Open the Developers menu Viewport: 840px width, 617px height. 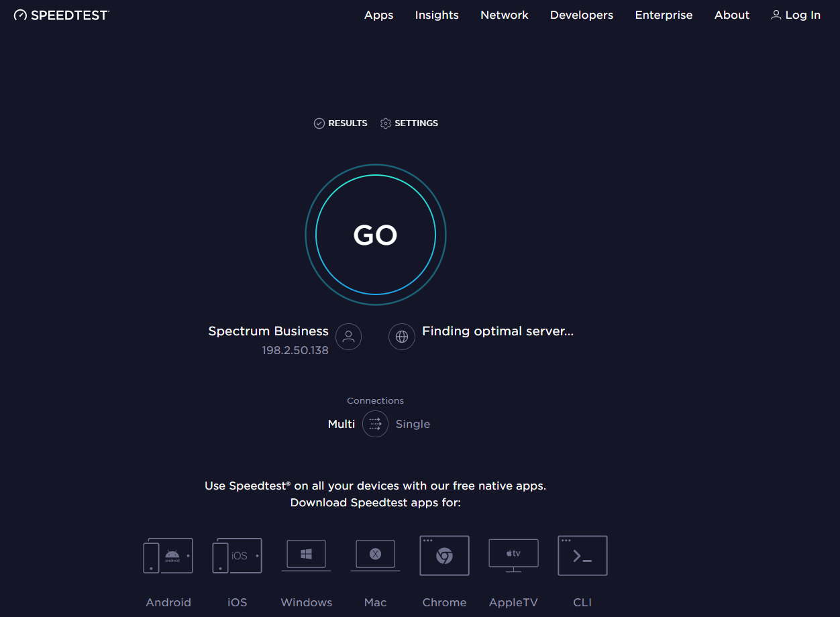click(582, 15)
